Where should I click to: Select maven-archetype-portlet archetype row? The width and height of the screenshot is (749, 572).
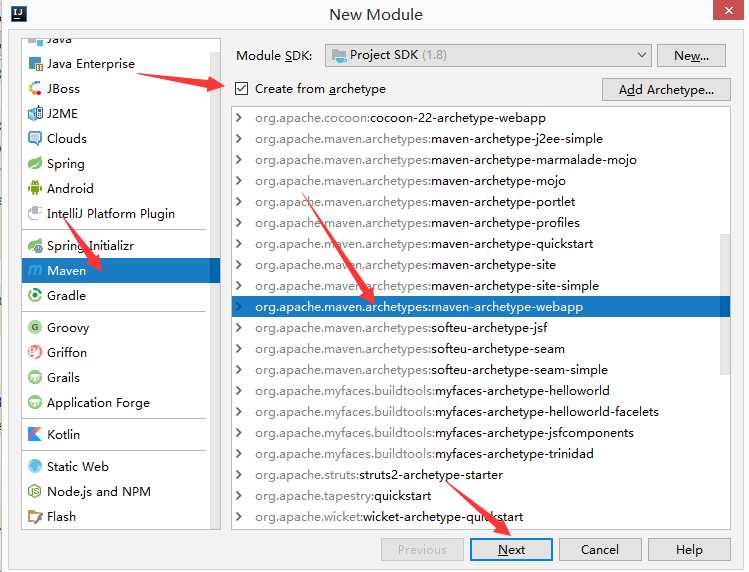point(481,202)
